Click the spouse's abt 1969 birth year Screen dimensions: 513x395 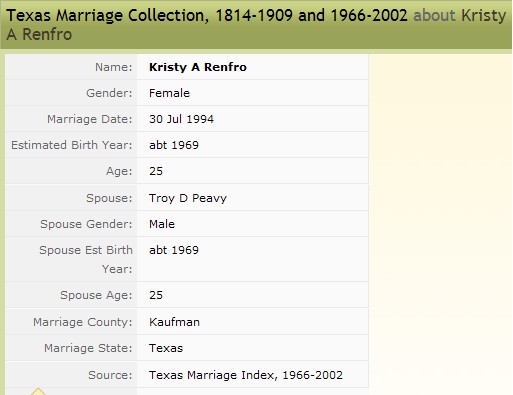pyautogui.click(x=174, y=250)
